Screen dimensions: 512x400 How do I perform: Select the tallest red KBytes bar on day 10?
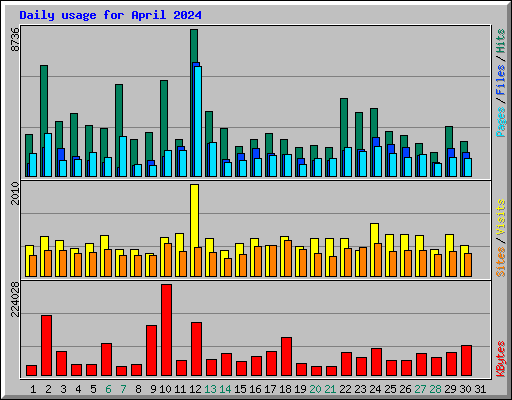click(x=166, y=330)
